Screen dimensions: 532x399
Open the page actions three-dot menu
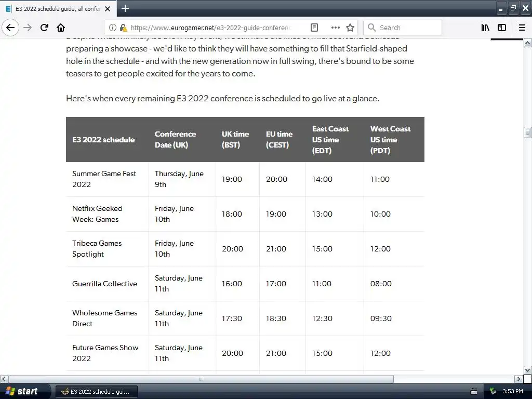(335, 28)
